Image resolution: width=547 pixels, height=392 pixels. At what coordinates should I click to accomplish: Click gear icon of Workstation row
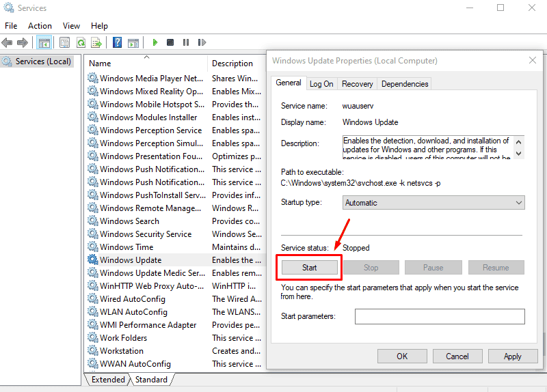[93, 350]
